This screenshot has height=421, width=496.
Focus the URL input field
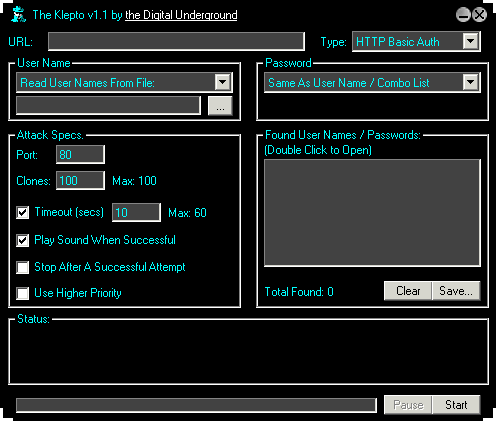pyautogui.click(x=176, y=42)
